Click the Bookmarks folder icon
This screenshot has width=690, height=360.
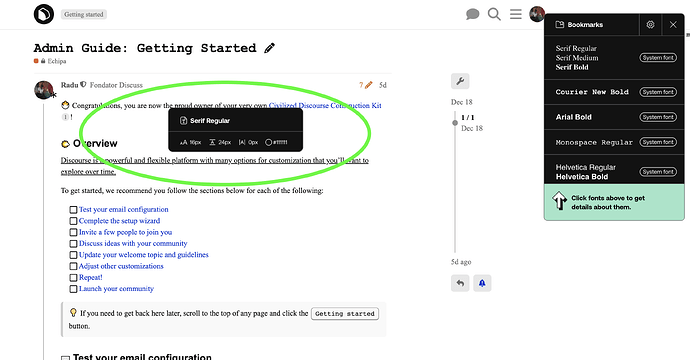tap(560, 25)
